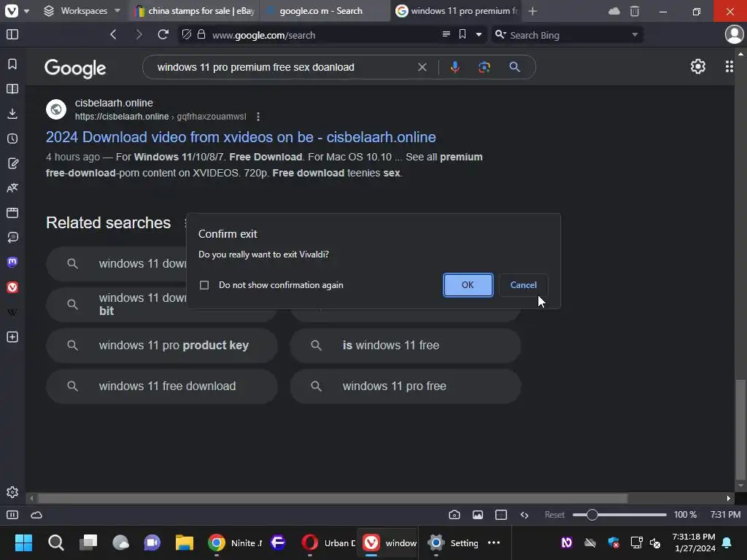Image resolution: width=747 pixels, height=560 pixels.
Task: Open Bookmarks panel in sidebar
Action: (12, 64)
